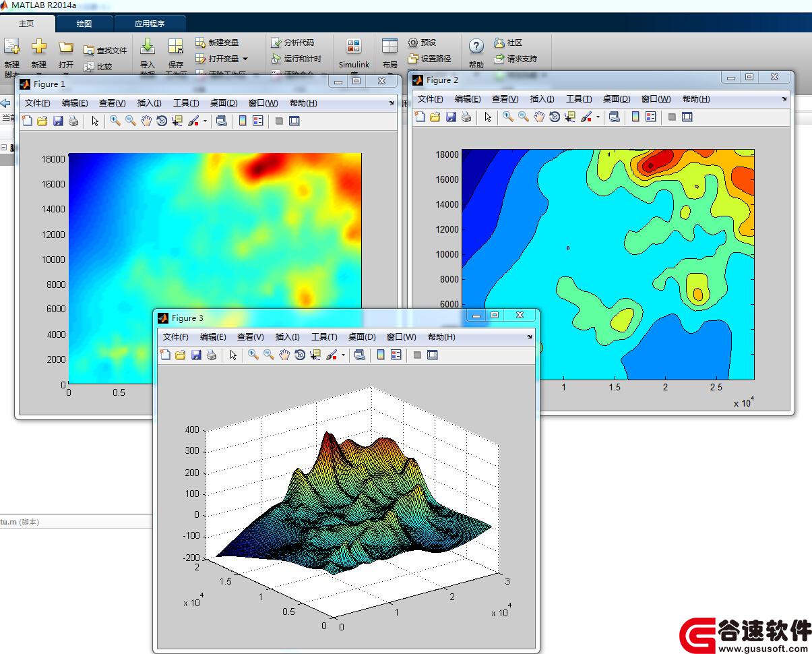Viewport: 812px width, 654px height.
Task: Click Show Plot Tools icon in Figure 1
Action: click(294, 121)
